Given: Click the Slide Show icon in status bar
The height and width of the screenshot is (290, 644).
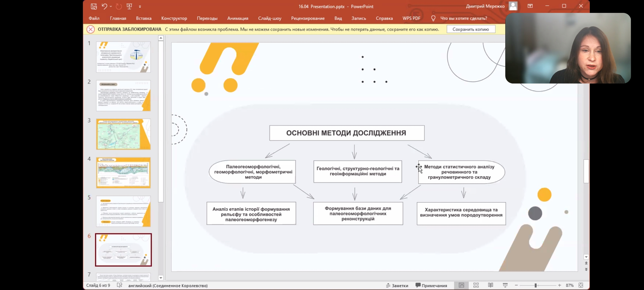Looking at the screenshot, I should (x=505, y=285).
